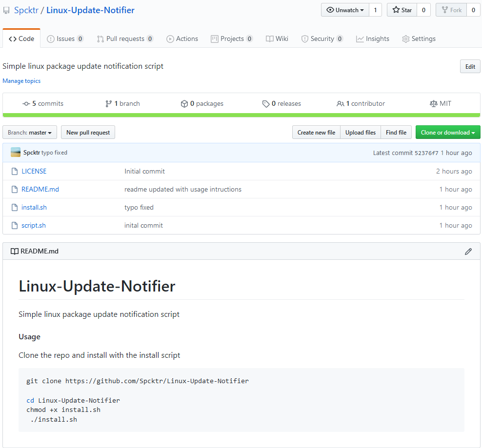Open repository Settings tab
The width and height of the screenshot is (482, 448).
[419, 39]
